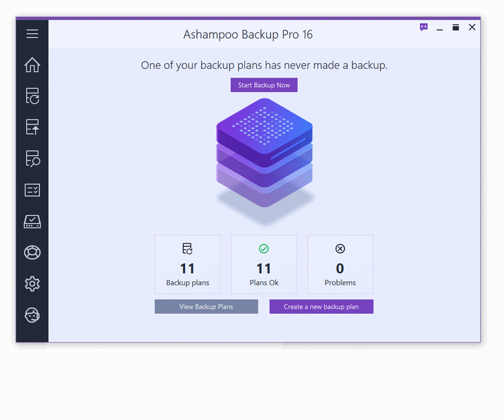The width and height of the screenshot is (504, 420).
Task: Open backup plans sidebar icon
Action: 32,96
